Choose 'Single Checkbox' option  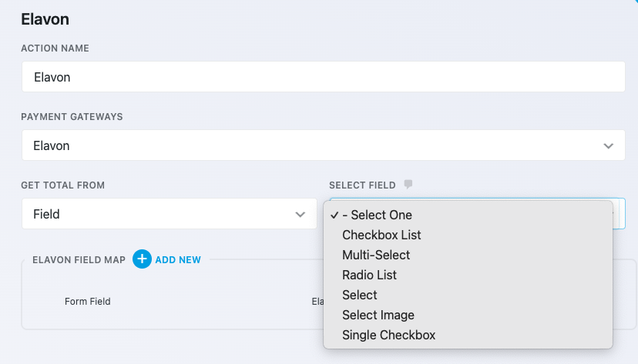pyautogui.click(x=468, y=335)
